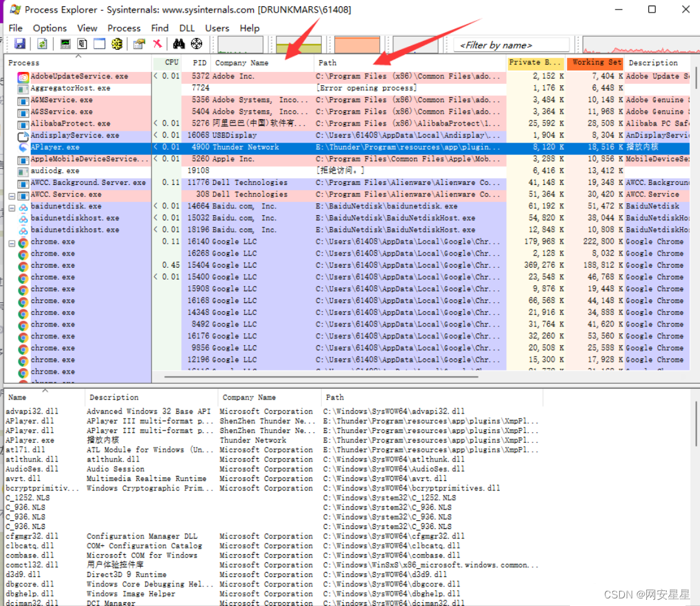Open the process Properties toolbar icon

point(139,44)
